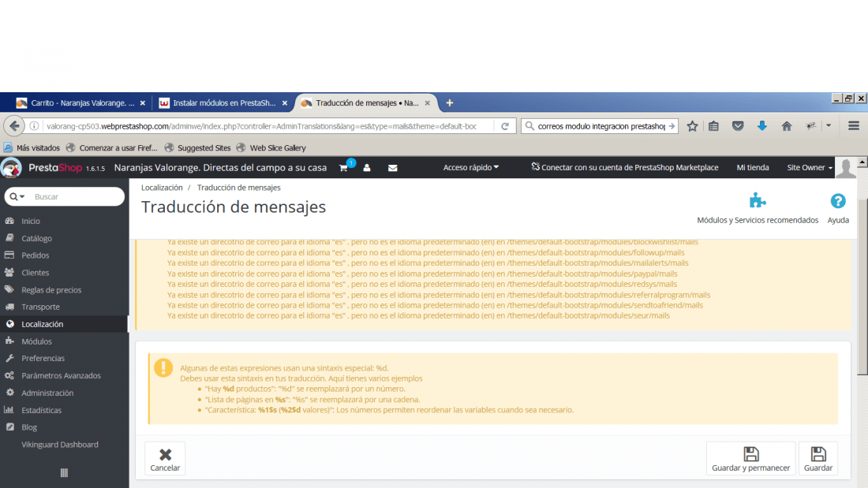Click the PrestaShop logo icon

click(x=11, y=168)
